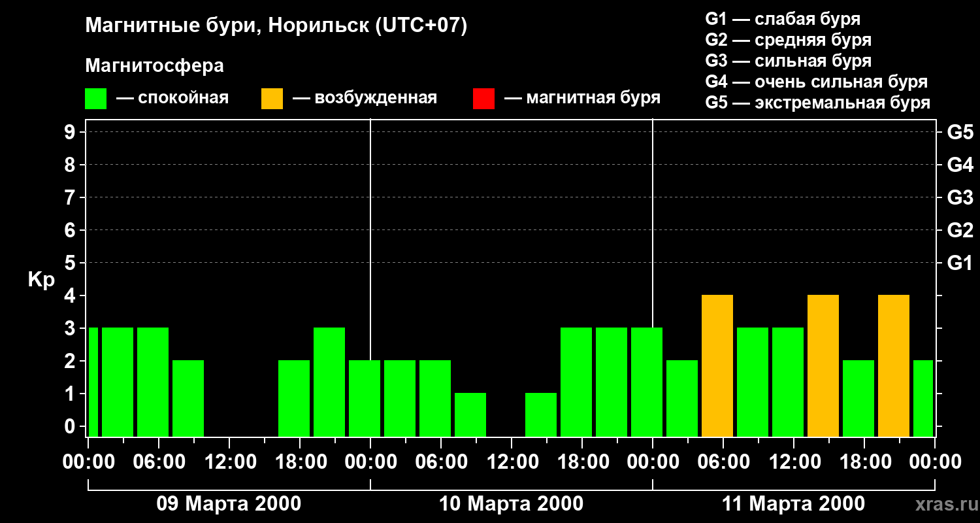This screenshot has height=523, width=980.
Task: Click the Kp 3 green bar after 18:00 on 09 Марта
Action: 329,382
